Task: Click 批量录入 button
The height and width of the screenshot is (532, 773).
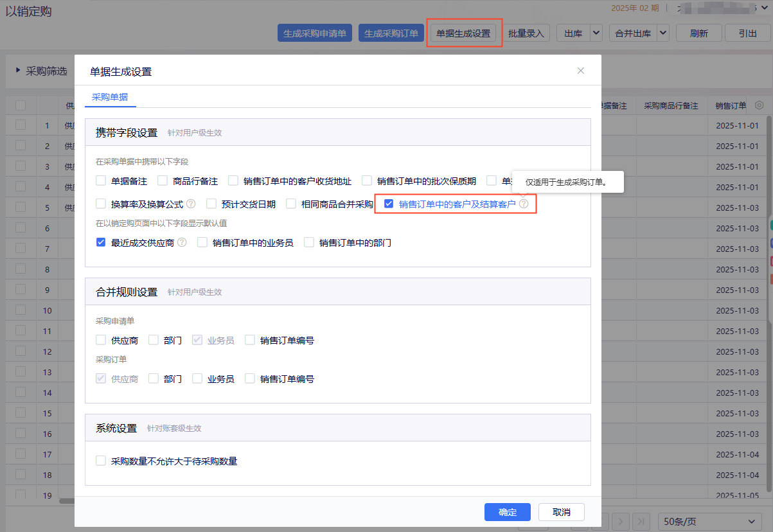Action: (526, 33)
